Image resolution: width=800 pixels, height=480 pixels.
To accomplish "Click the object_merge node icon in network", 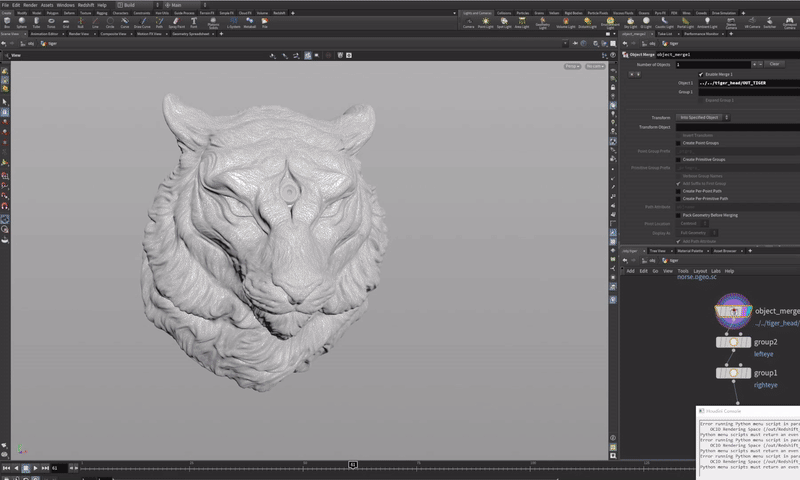I will point(733,311).
